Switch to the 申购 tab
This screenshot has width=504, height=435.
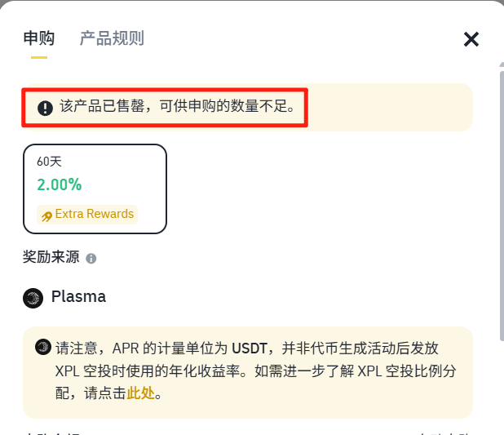click(39, 38)
